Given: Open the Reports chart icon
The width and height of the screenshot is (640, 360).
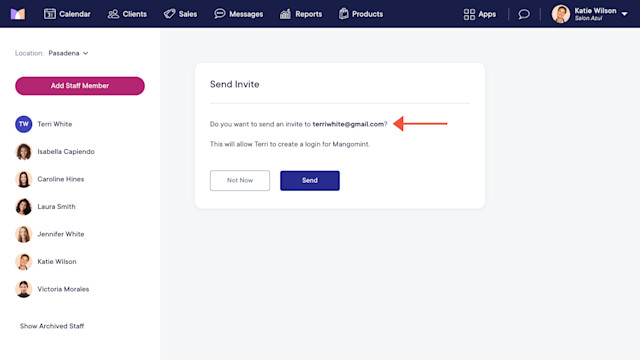Looking at the screenshot, I should 285,14.
